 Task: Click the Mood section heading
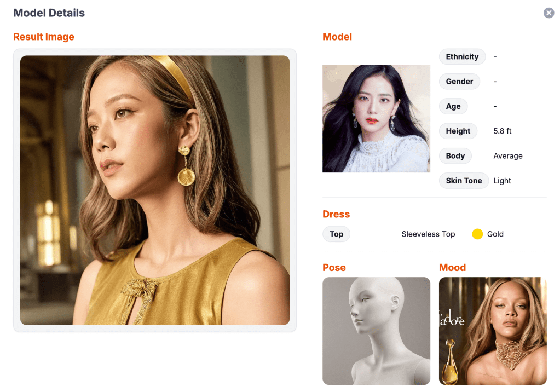[452, 268]
